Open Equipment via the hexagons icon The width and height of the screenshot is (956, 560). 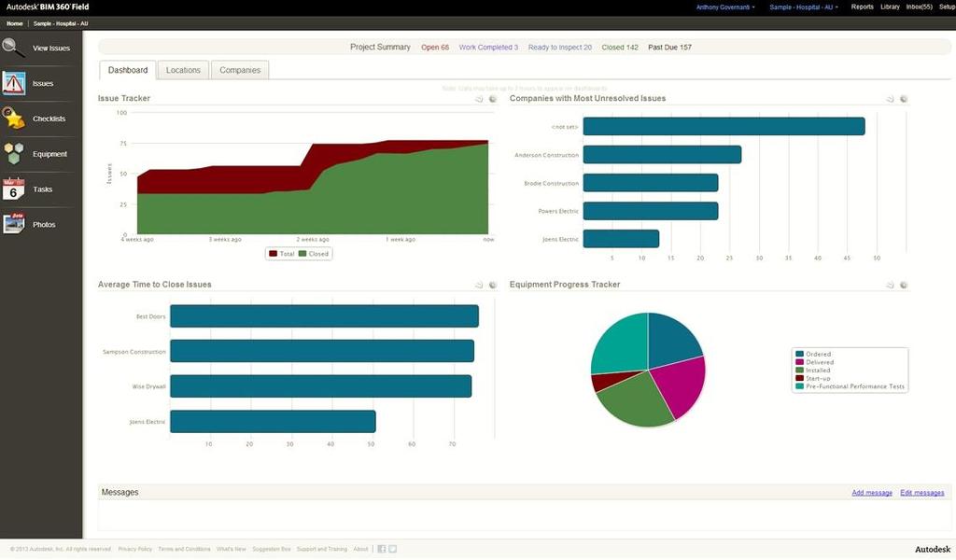point(13,154)
